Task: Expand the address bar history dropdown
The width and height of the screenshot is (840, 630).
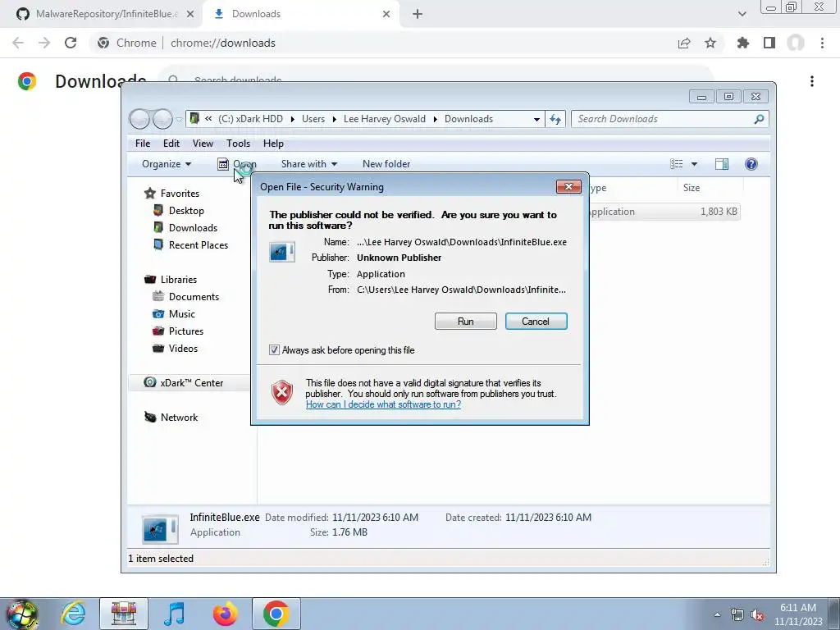Action: tap(536, 119)
